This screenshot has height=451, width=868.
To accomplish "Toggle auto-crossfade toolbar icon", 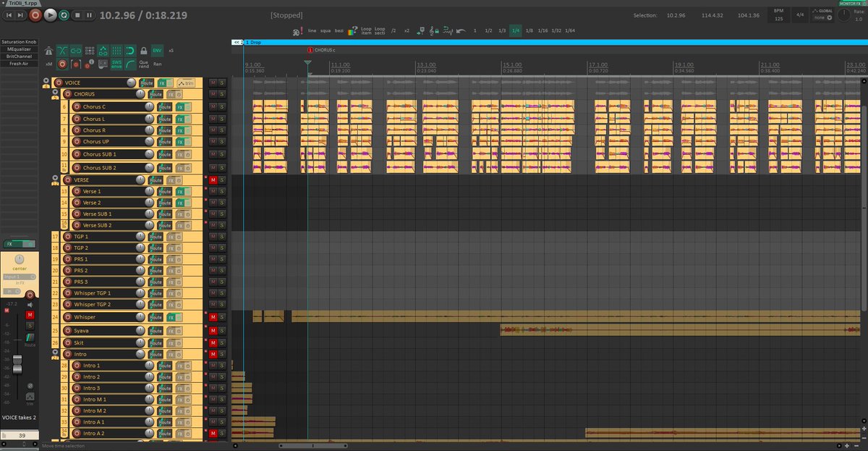I will (62, 51).
